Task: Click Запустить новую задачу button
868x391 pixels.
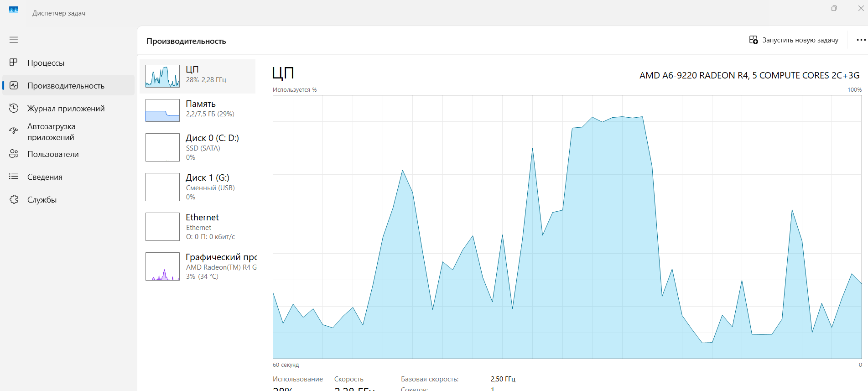Action: 794,40
